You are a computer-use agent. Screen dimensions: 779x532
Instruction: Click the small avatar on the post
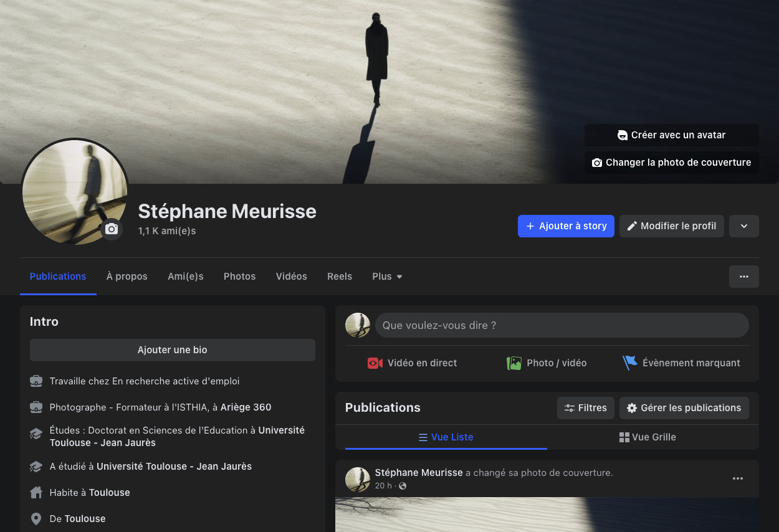358,480
